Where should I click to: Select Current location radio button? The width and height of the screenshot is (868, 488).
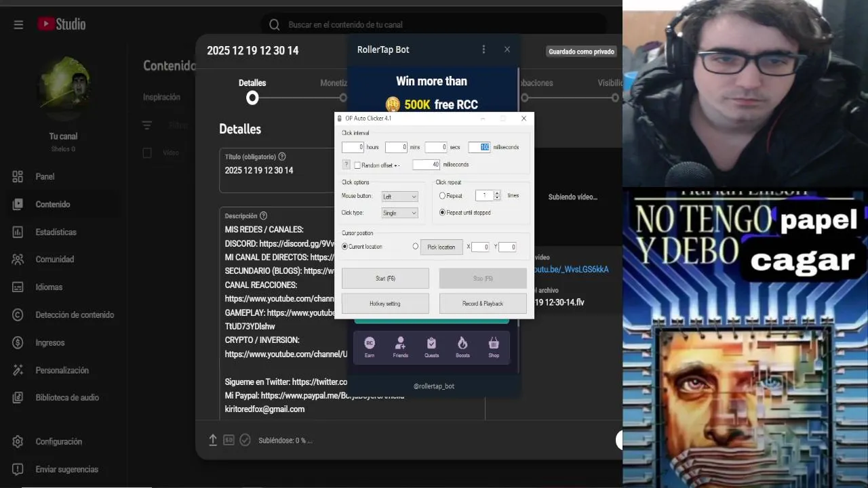click(x=344, y=247)
